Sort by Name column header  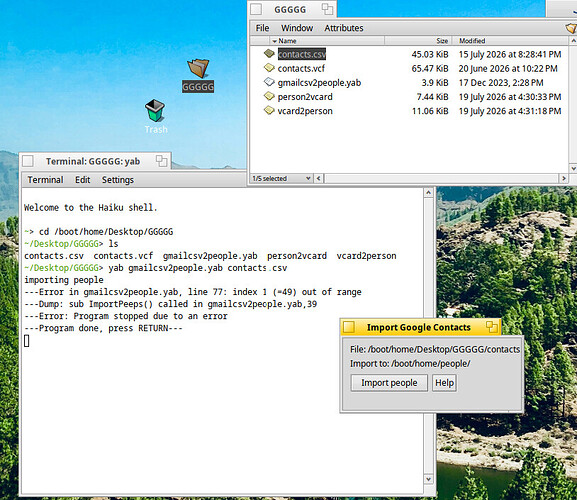[x=327, y=41]
